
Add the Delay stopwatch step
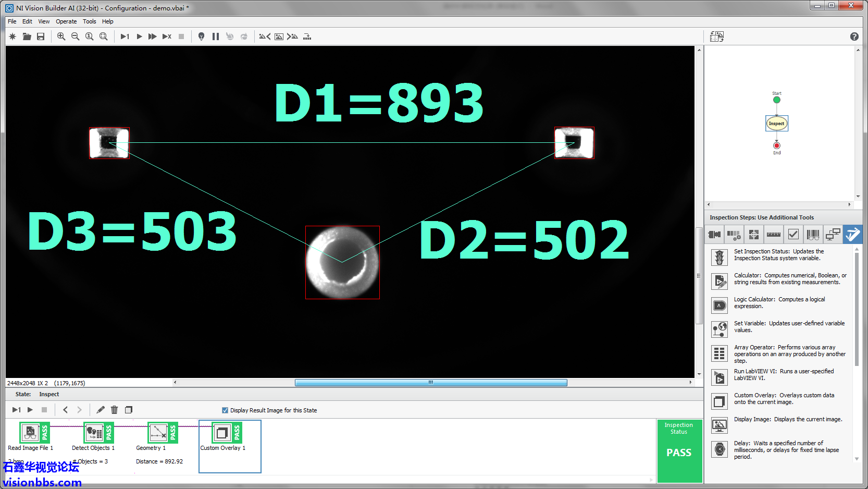click(720, 449)
